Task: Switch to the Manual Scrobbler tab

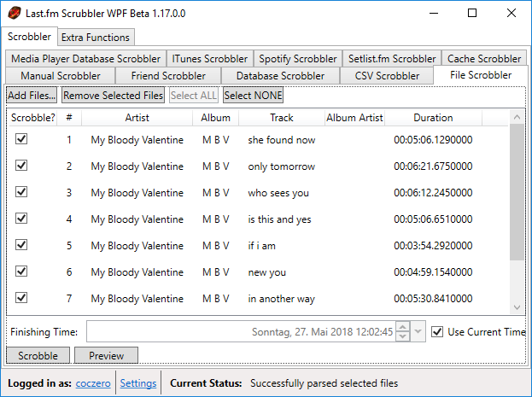Action: [x=61, y=76]
